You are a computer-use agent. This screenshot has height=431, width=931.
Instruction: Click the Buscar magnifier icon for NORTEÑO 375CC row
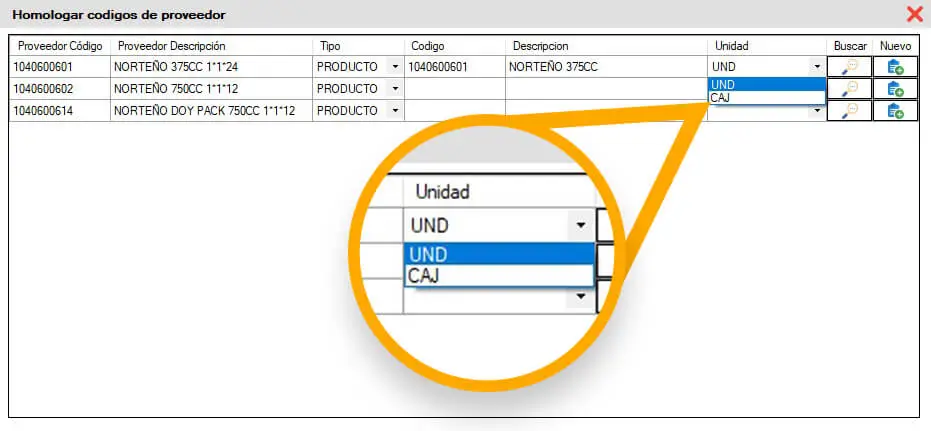(850, 67)
